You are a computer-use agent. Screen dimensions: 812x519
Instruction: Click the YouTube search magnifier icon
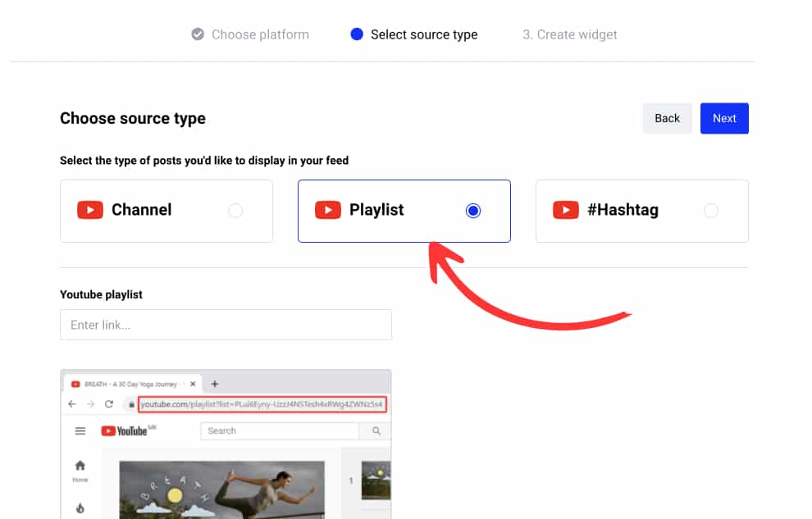pyautogui.click(x=376, y=430)
